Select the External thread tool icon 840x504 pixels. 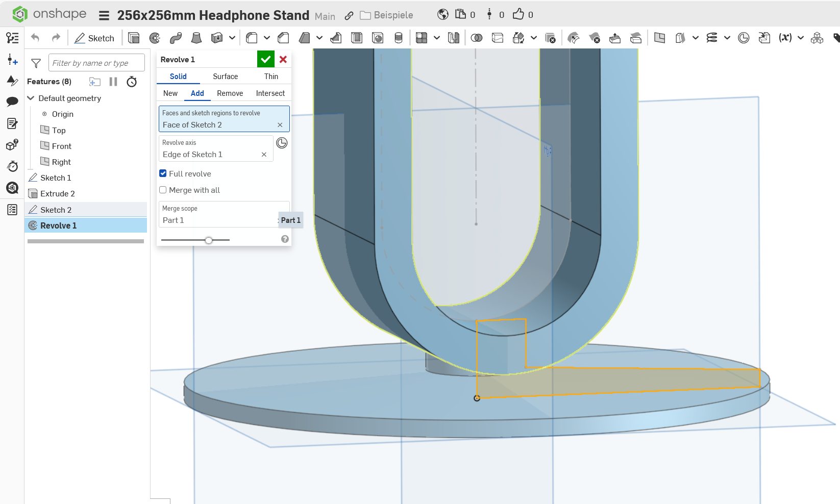(x=399, y=38)
